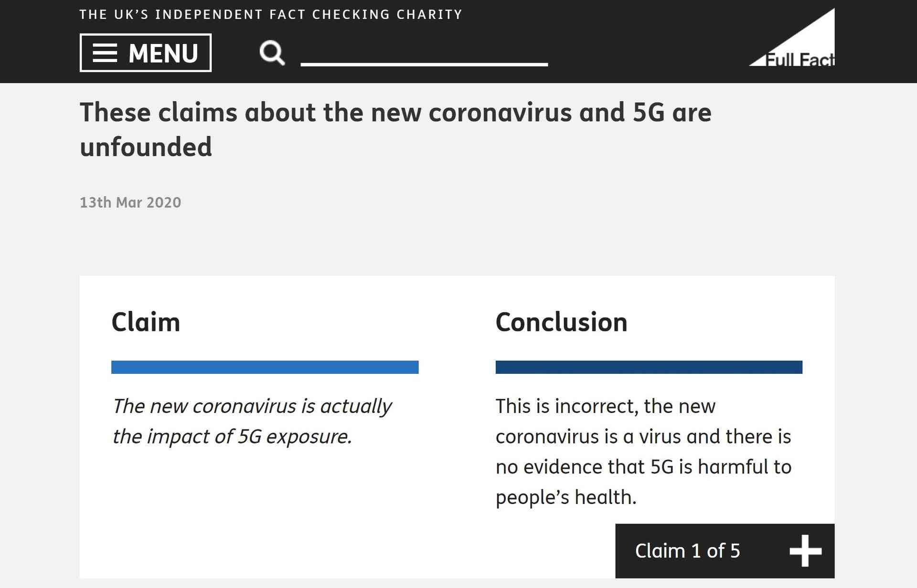917x588 pixels.
Task: Click "the new coronavirus is actually" claim line
Action: coord(252,406)
